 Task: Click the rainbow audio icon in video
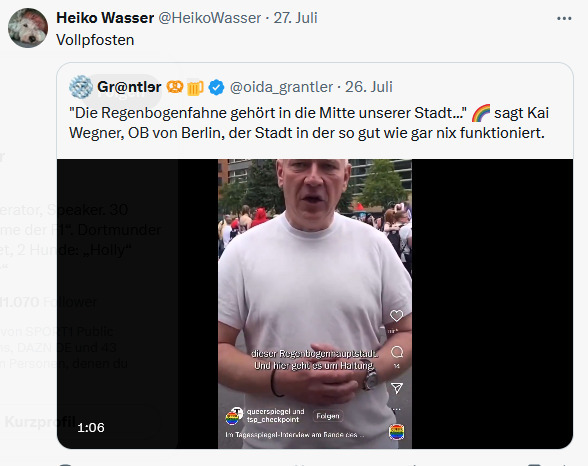click(397, 432)
